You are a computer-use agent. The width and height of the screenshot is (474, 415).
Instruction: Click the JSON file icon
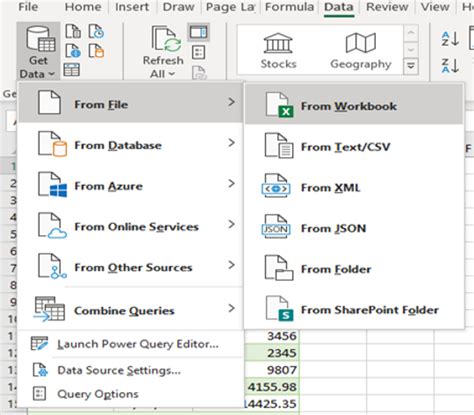276,227
